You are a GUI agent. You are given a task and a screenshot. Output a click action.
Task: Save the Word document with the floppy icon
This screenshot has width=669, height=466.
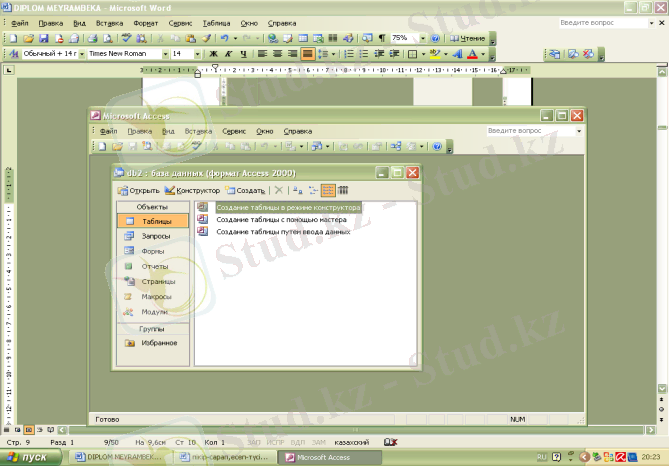44,38
